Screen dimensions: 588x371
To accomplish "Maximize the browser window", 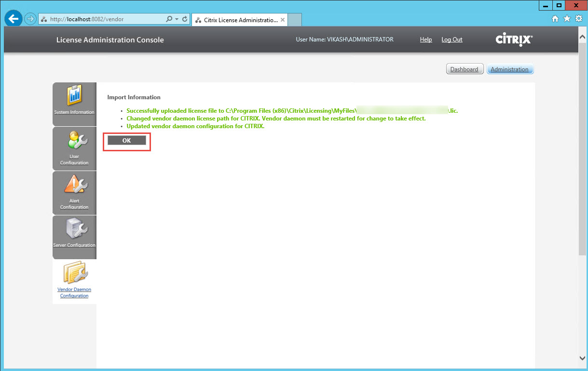I will coord(559,5).
